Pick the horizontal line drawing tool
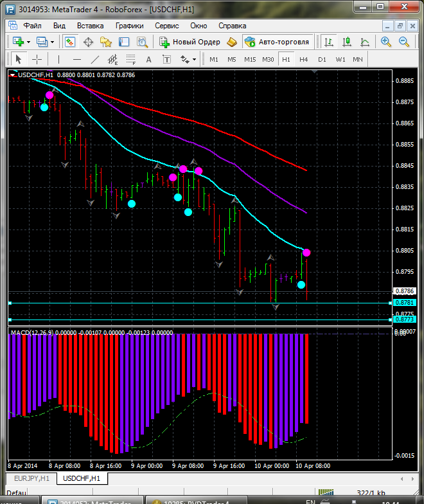The height and width of the screenshot is (504, 424). (77, 59)
